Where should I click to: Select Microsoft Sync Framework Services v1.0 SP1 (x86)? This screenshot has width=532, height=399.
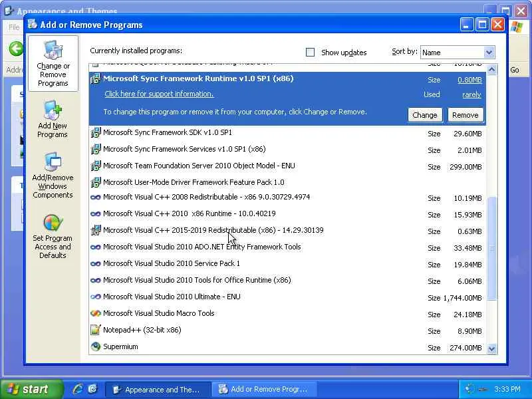[x=287, y=149]
